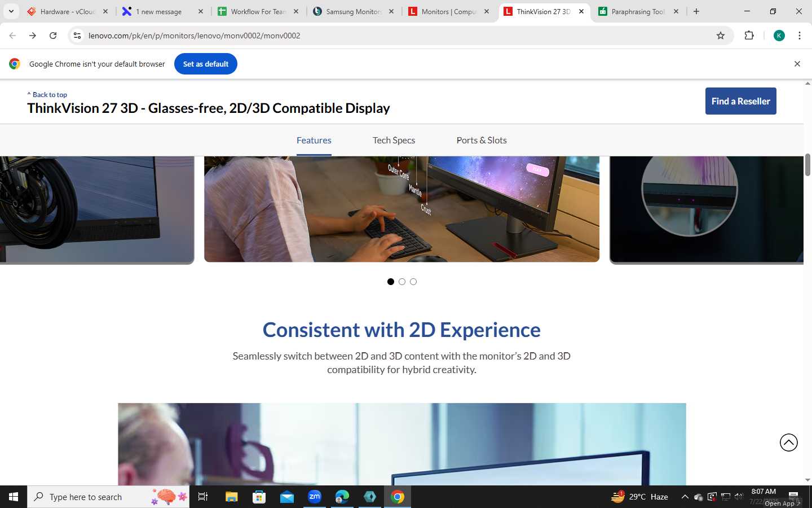
Task: Select the third carousel dot
Action: click(413, 282)
